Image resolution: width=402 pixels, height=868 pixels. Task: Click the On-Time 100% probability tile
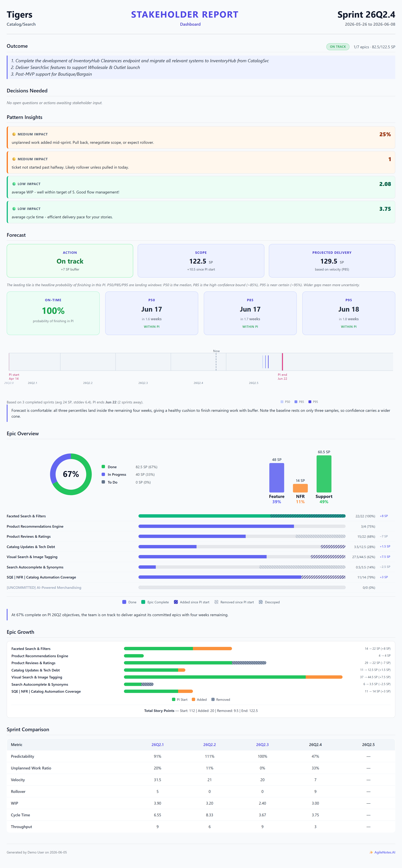click(53, 313)
